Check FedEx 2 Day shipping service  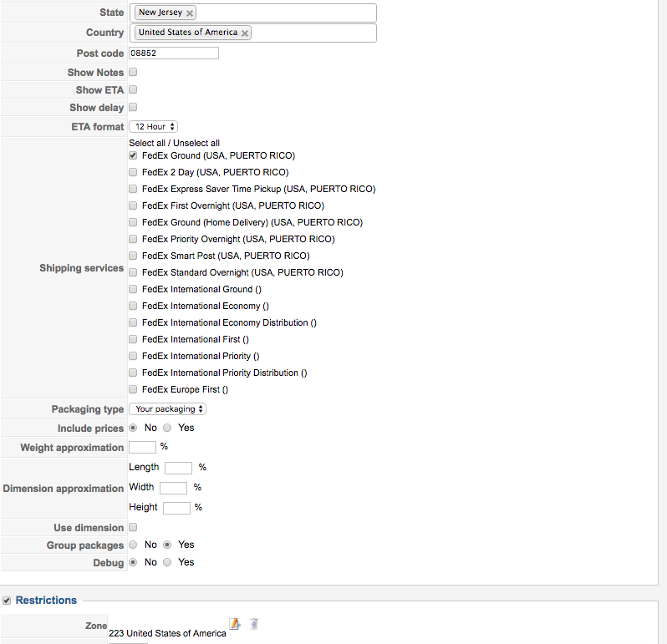(x=133, y=172)
